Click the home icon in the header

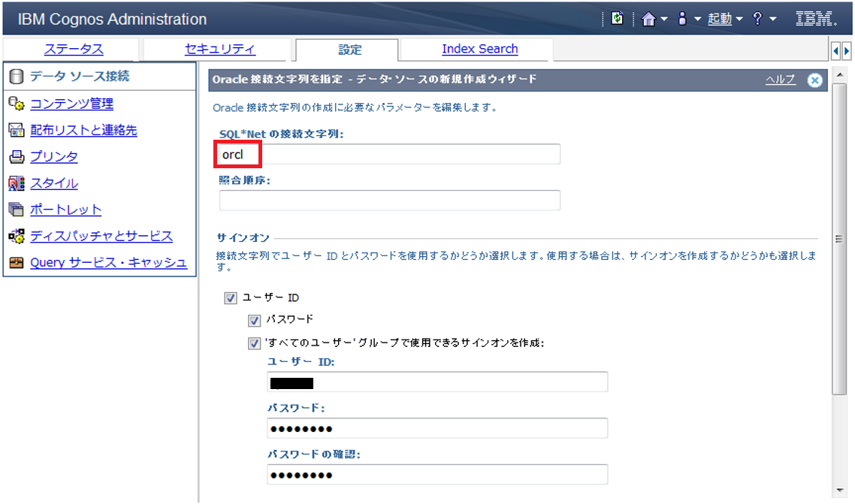coord(648,19)
